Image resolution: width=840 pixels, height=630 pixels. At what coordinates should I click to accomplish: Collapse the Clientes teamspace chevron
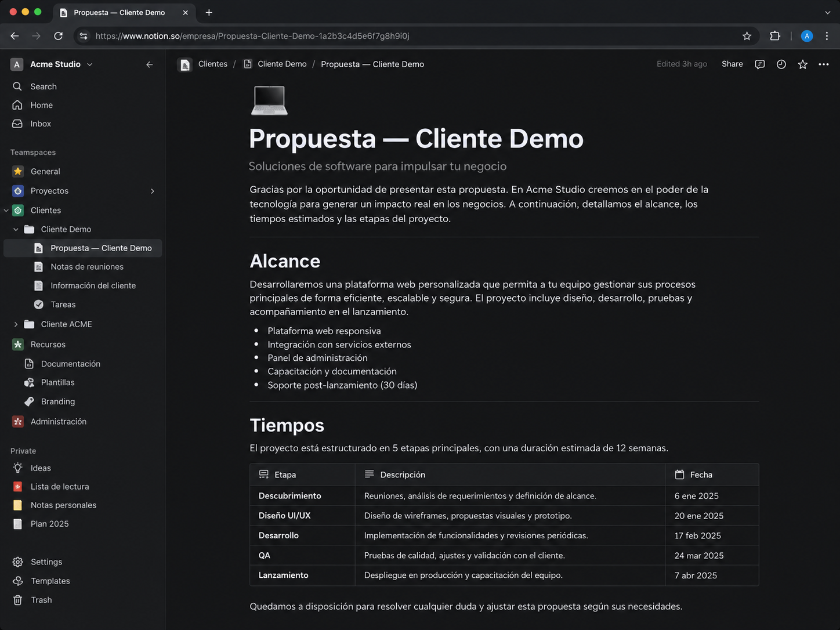6,210
